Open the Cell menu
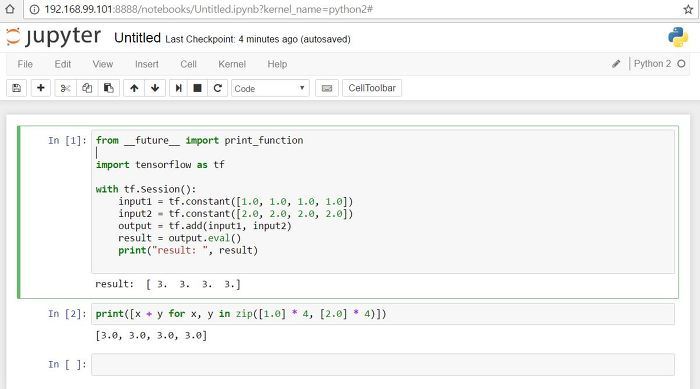700x389 pixels. [188, 64]
